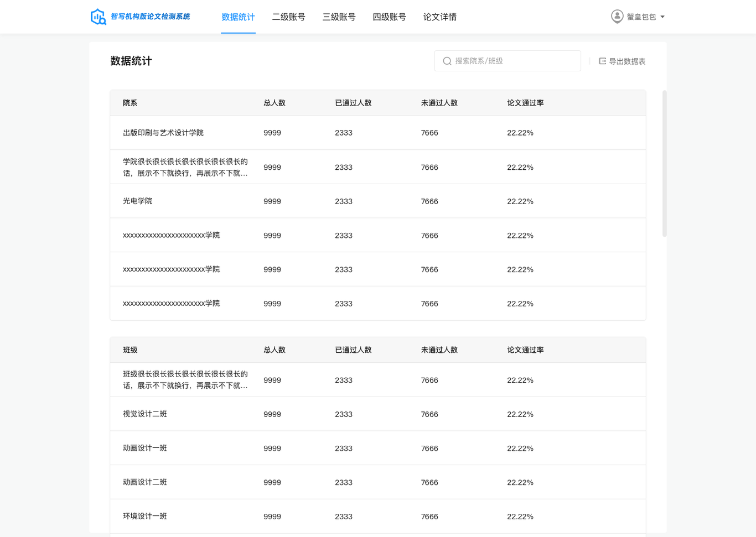This screenshot has width=756, height=537.
Task: Click 已通过人数 header in the 院系 table
Action: pyautogui.click(x=353, y=103)
